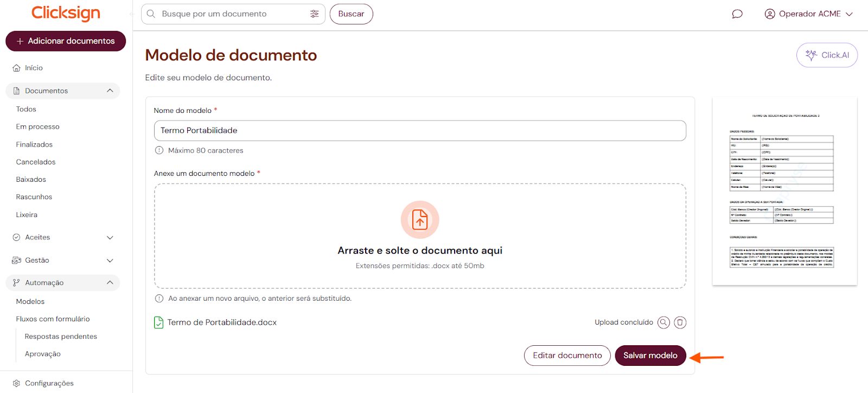The height and width of the screenshot is (393, 868).
Task: Click the upload document icon in dropzone
Action: click(x=420, y=220)
